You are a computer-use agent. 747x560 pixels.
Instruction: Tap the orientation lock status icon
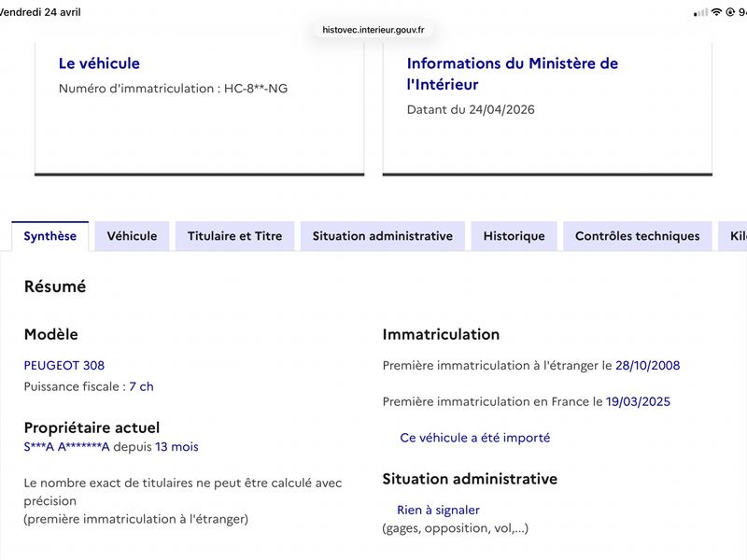730,12
